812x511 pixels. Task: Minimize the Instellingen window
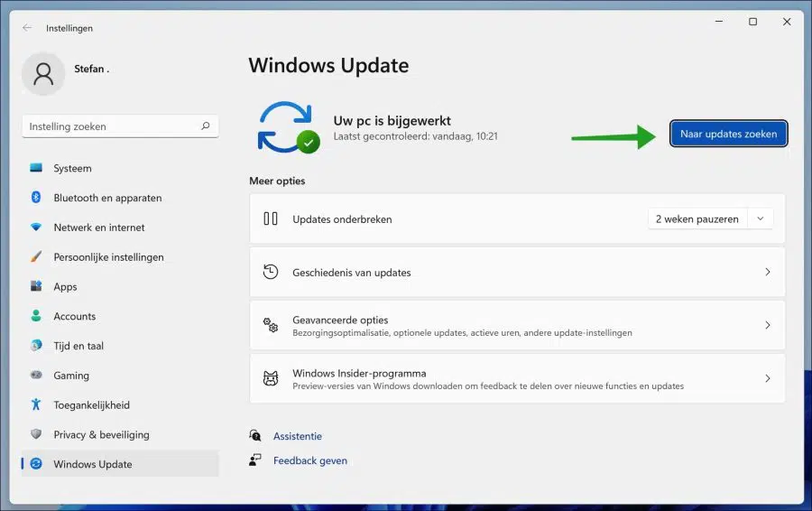pos(719,22)
